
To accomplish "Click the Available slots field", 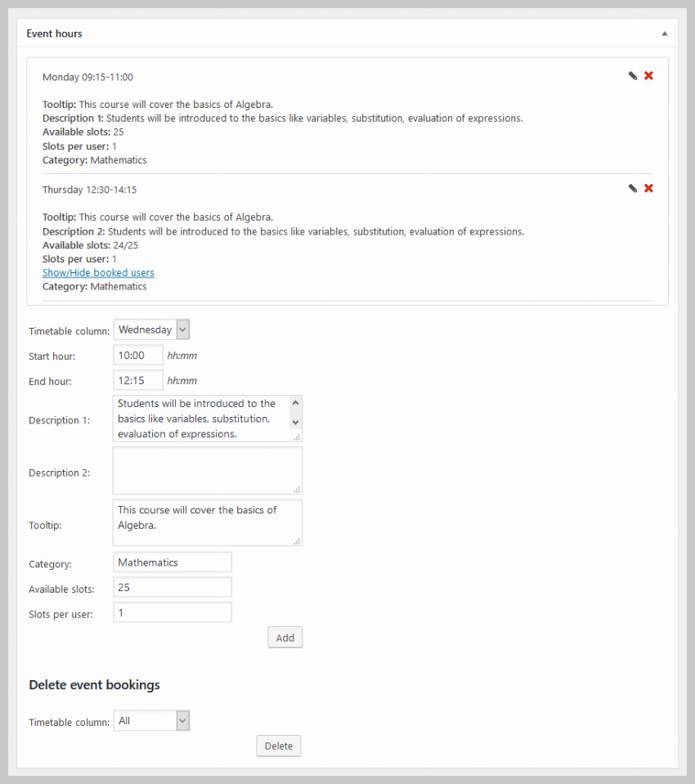I will [172, 587].
